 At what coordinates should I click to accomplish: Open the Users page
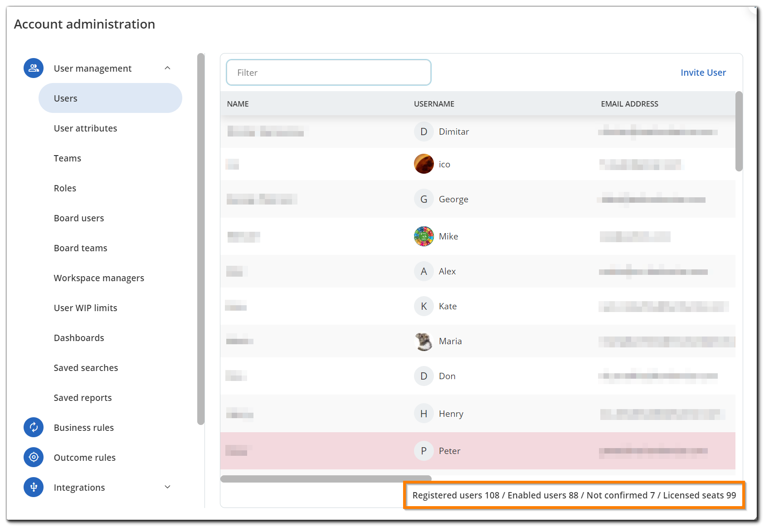[x=110, y=98]
